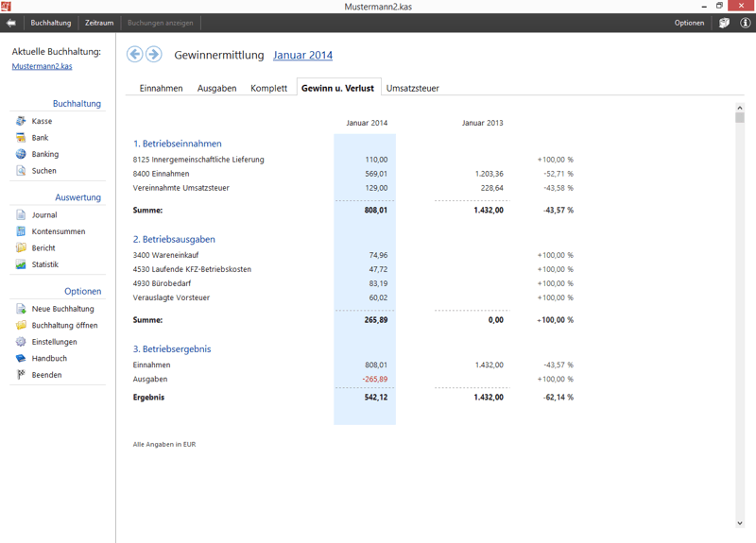Click the 8125 Innergemeinschaftliche Lieferung row
756x543 pixels.
[x=353, y=160]
